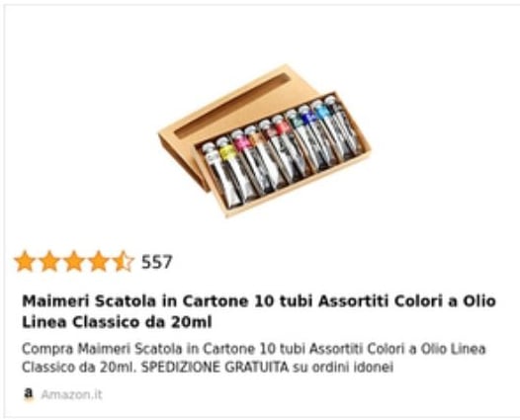Click the second rating star
This screenshot has height=420, width=520.
tap(49, 262)
